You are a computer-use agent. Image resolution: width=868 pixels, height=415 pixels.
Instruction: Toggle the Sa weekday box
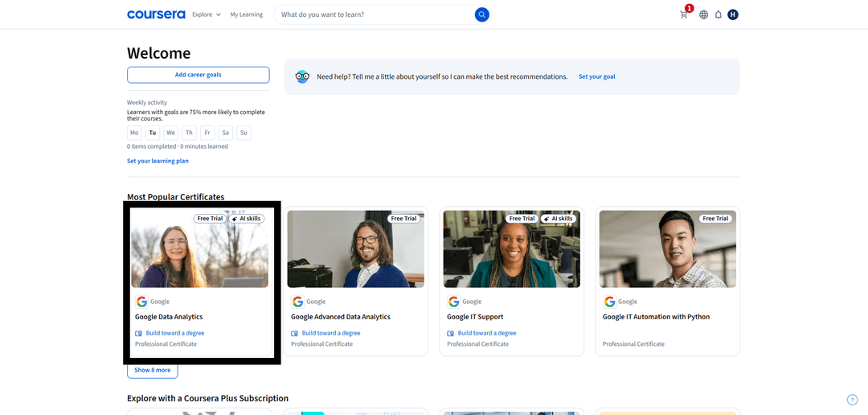[x=225, y=133]
